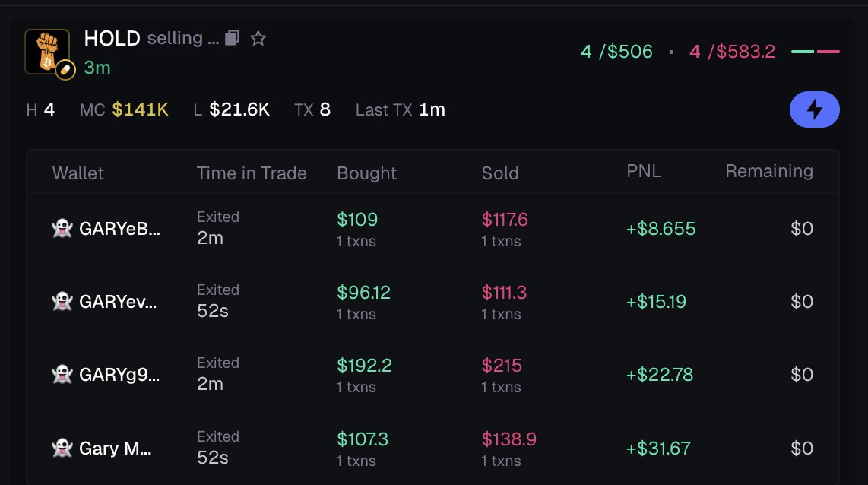Open the GARYg9 wallet link
Viewport: 868px width, 485px height.
pyautogui.click(x=119, y=375)
